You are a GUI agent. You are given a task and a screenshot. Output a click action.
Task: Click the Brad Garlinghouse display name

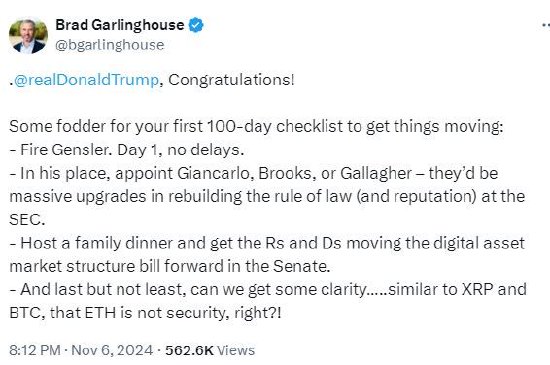coord(120,25)
